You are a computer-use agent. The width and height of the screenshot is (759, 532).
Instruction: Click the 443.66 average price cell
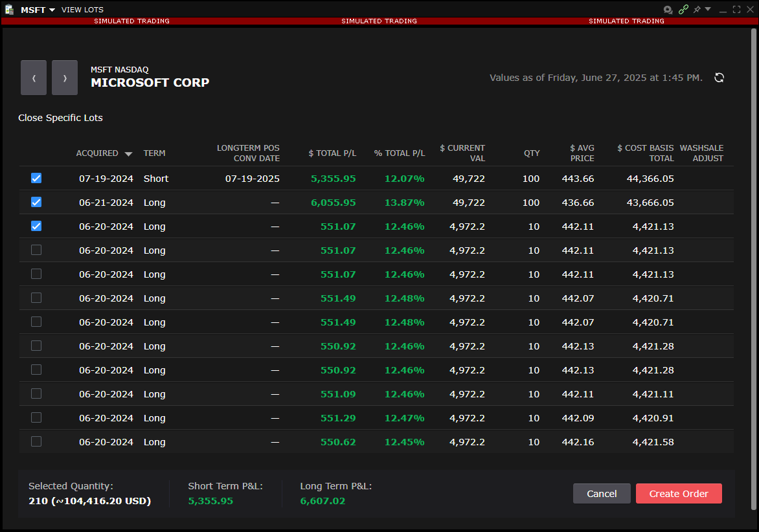click(578, 179)
